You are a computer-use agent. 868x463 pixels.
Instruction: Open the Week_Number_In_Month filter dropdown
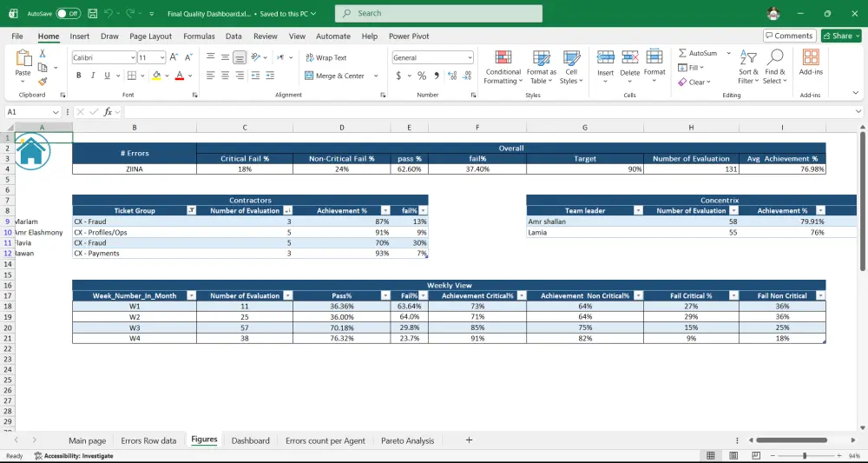pos(191,295)
